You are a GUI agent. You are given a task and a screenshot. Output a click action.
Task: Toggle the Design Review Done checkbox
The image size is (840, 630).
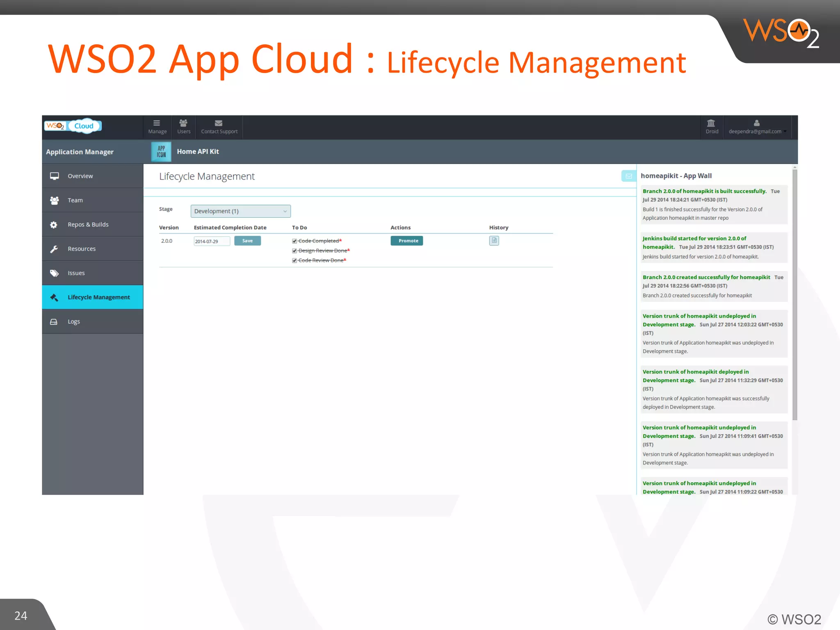tap(294, 251)
